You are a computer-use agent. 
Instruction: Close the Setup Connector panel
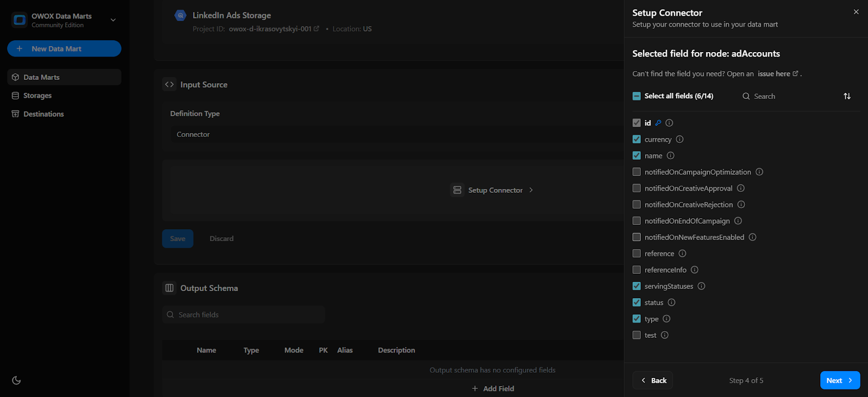(x=856, y=12)
